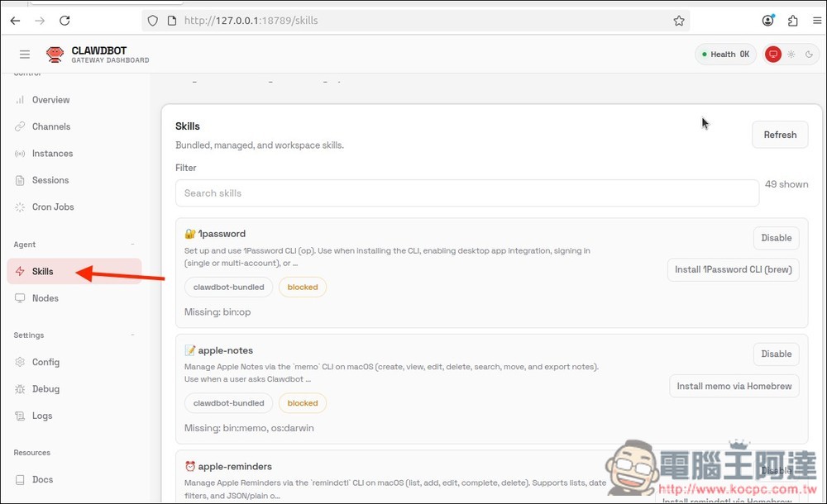
Task: Enable dark theme with moon icon
Action: 809,55
